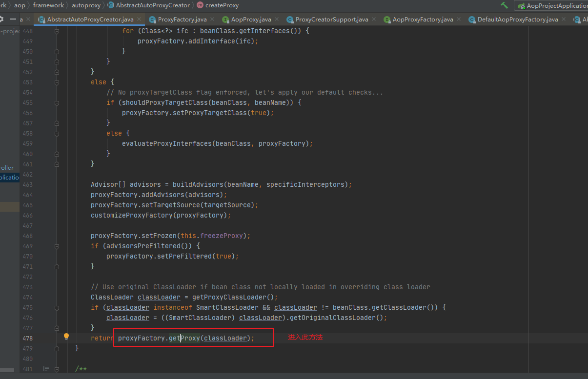Close the AbstractAutoProxyCreator.java tab

pyautogui.click(x=140, y=20)
